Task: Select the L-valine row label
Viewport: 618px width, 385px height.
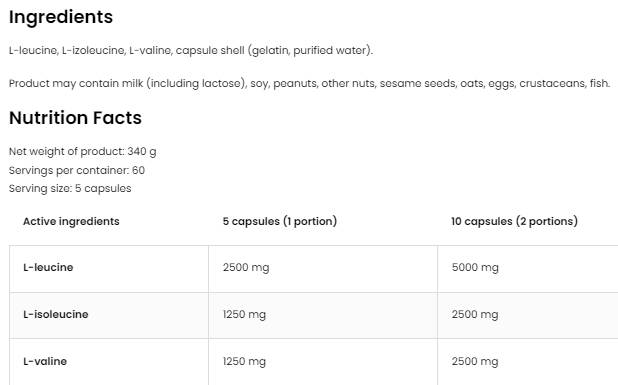Action: tap(45, 361)
